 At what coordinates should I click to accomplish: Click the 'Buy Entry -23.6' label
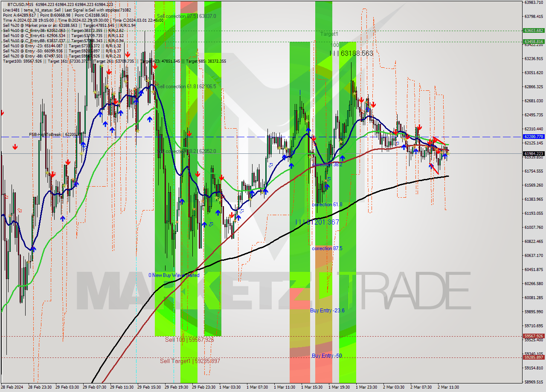pyautogui.click(x=327, y=311)
